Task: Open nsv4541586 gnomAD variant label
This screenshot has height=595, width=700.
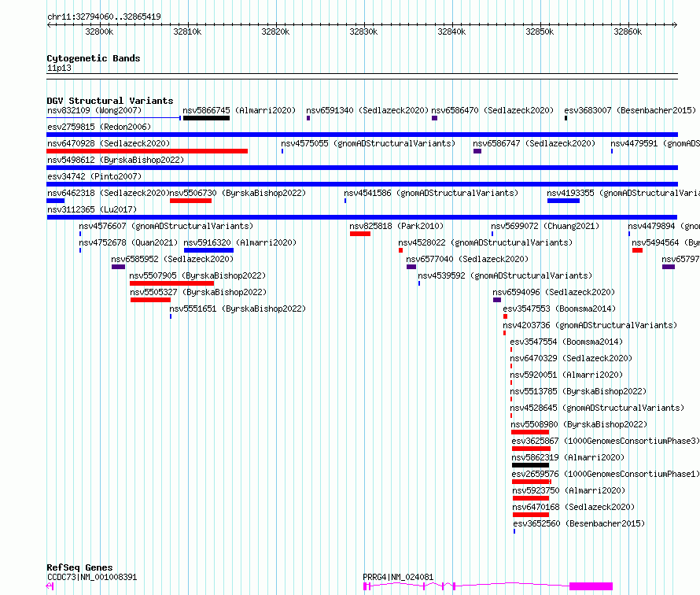Action: 431,193
